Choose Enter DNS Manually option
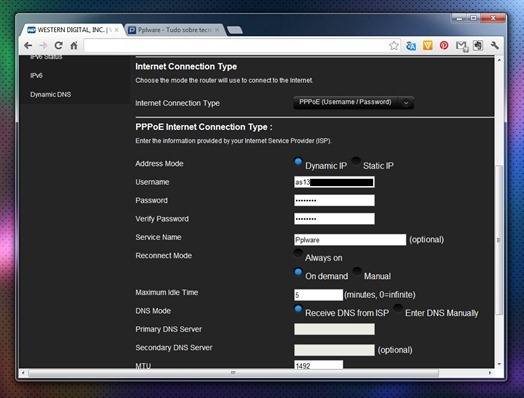 pyautogui.click(x=398, y=308)
